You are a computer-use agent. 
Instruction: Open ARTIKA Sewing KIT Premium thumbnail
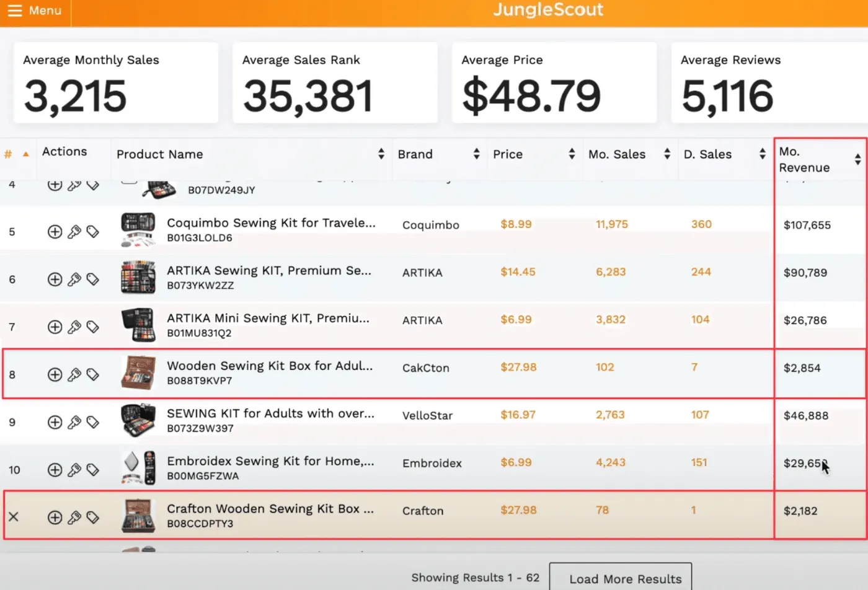tap(138, 277)
